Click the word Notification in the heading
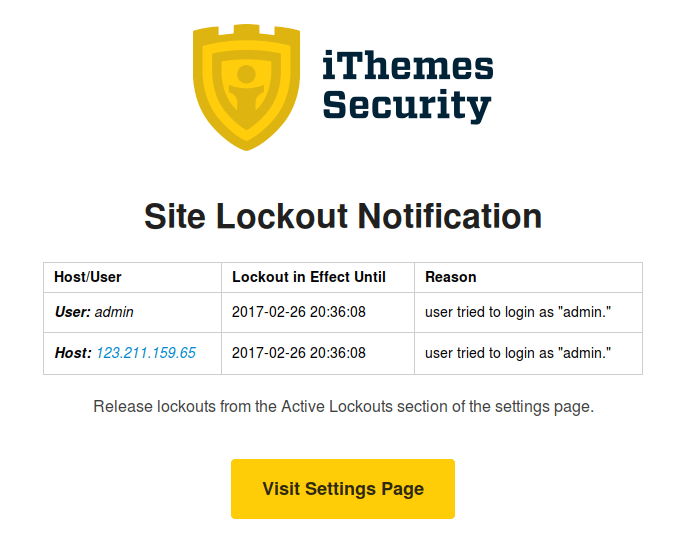The width and height of the screenshot is (686, 548). pos(450,216)
